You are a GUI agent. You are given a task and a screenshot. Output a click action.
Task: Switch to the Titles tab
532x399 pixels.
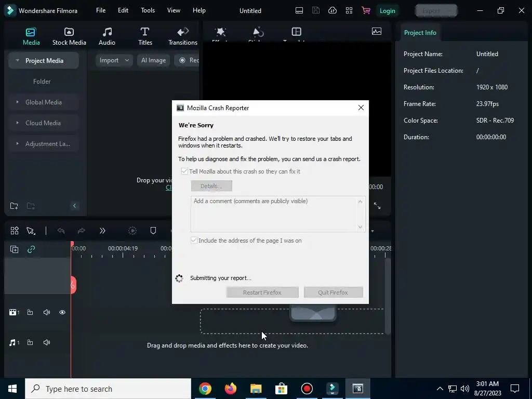tap(145, 36)
